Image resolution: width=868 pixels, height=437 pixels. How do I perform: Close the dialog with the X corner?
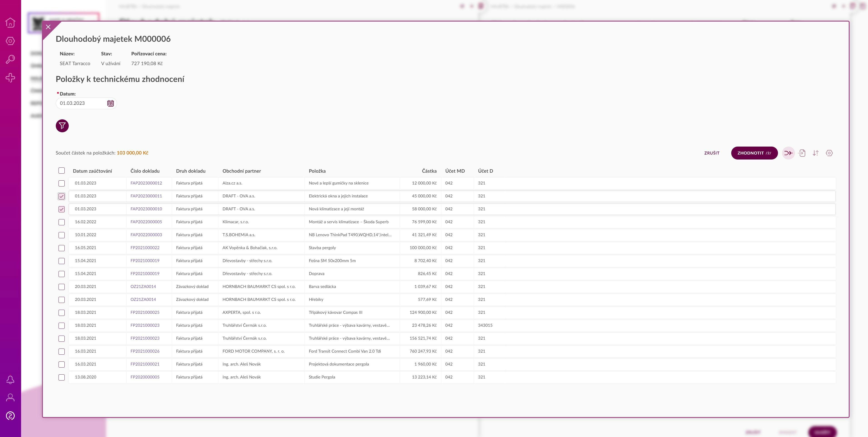pos(48,27)
